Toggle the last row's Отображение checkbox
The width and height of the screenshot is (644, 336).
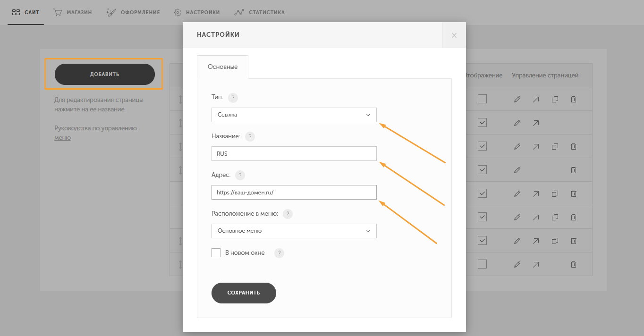482,264
